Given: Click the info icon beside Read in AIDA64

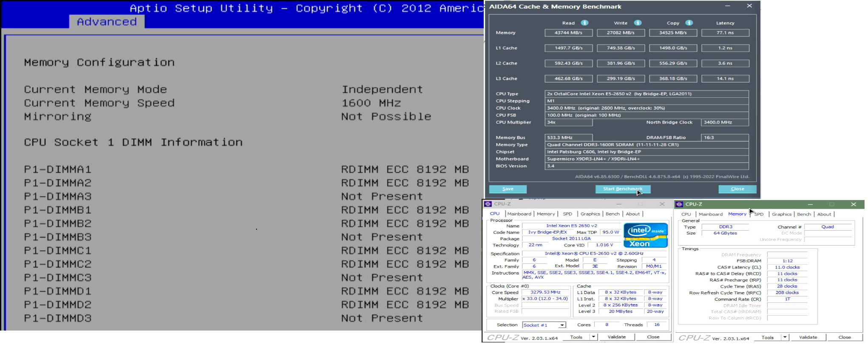Looking at the screenshot, I should 584,23.
